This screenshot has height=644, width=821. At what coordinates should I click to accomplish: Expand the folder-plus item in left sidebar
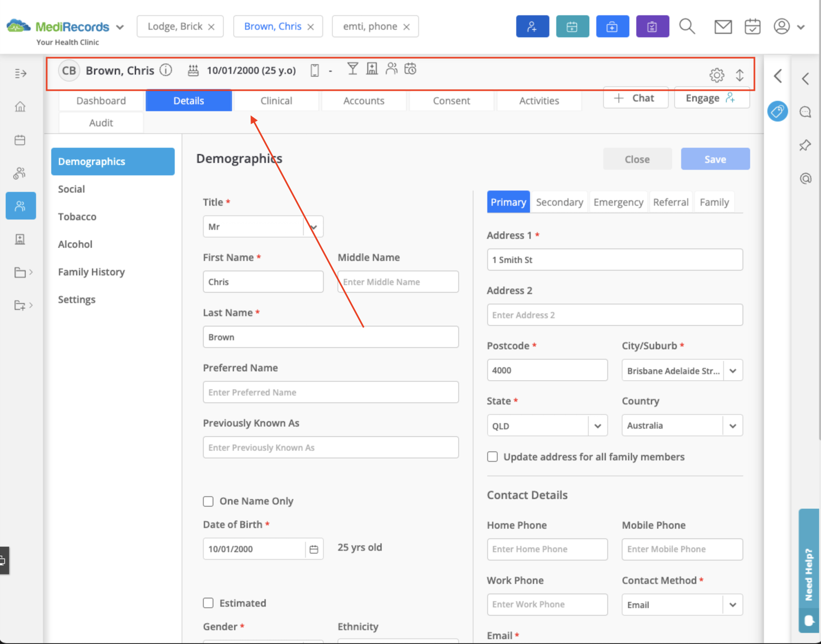point(23,305)
